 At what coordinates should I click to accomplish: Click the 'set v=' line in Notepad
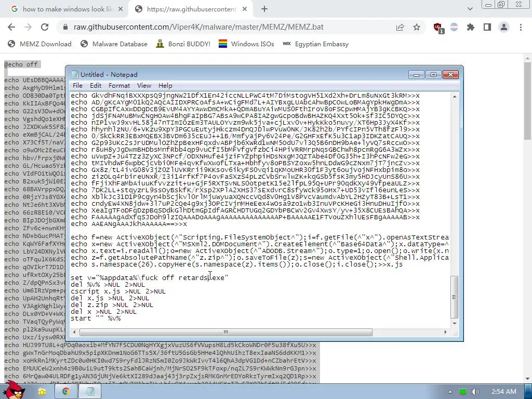tap(150, 278)
